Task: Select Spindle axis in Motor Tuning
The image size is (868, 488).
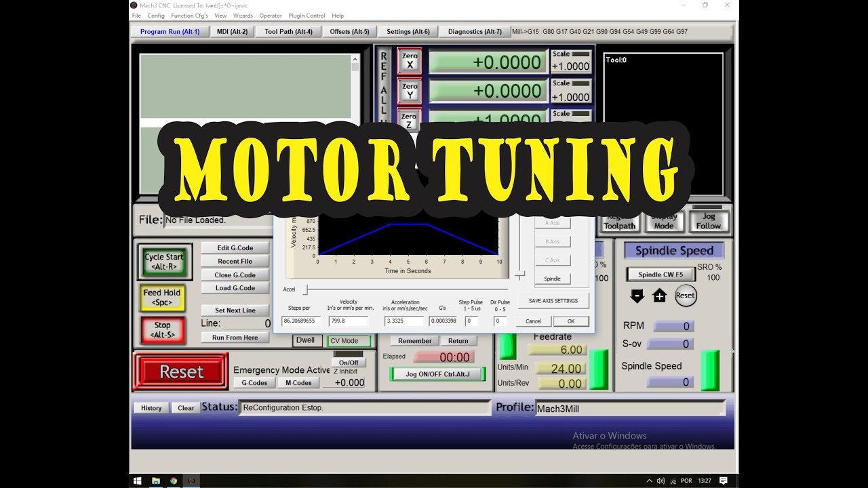Action: pos(552,279)
